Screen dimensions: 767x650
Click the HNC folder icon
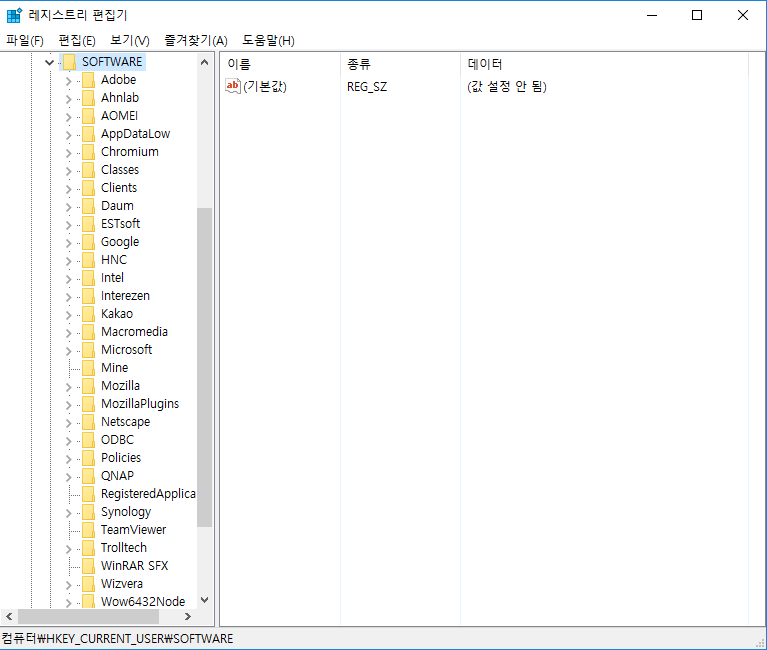[89, 260]
